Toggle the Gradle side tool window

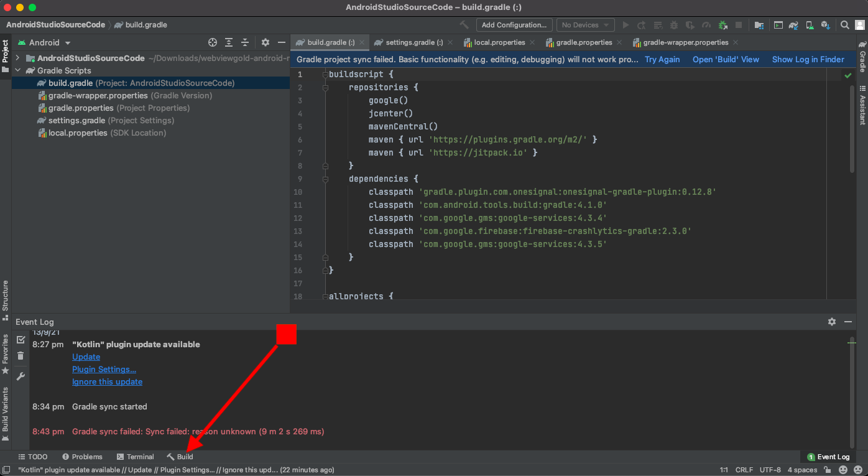(862, 57)
